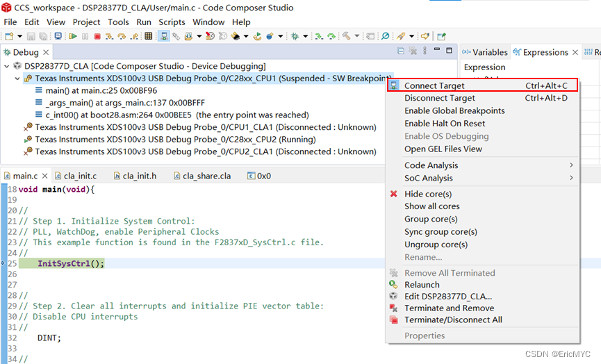This screenshot has height=364, width=601.
Task: Open the Debug launch dropdown arrow
Action: [x=306, y=36]
